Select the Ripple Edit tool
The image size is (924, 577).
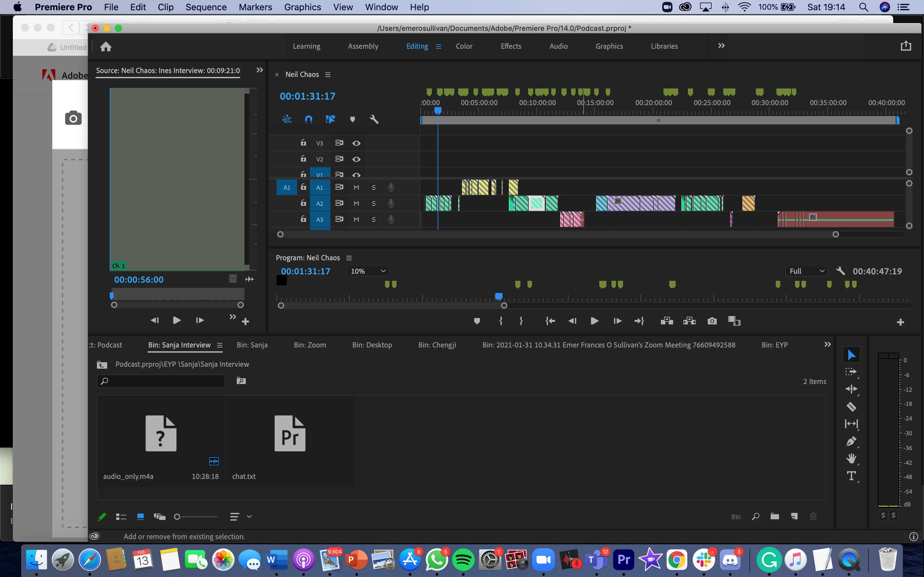(x=851, y=389)
